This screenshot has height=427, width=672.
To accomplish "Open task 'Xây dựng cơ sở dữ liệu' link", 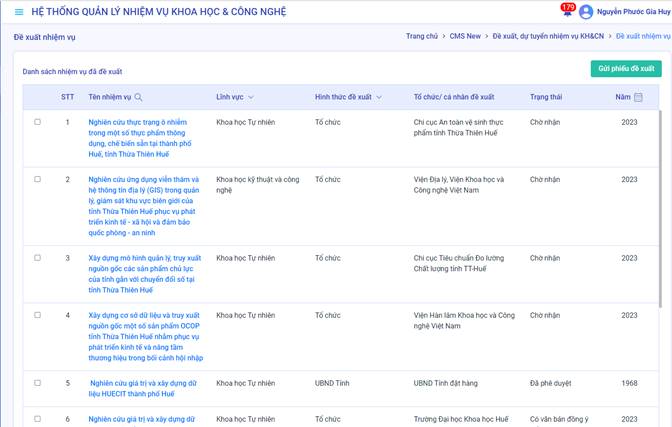I will [146, 337].
